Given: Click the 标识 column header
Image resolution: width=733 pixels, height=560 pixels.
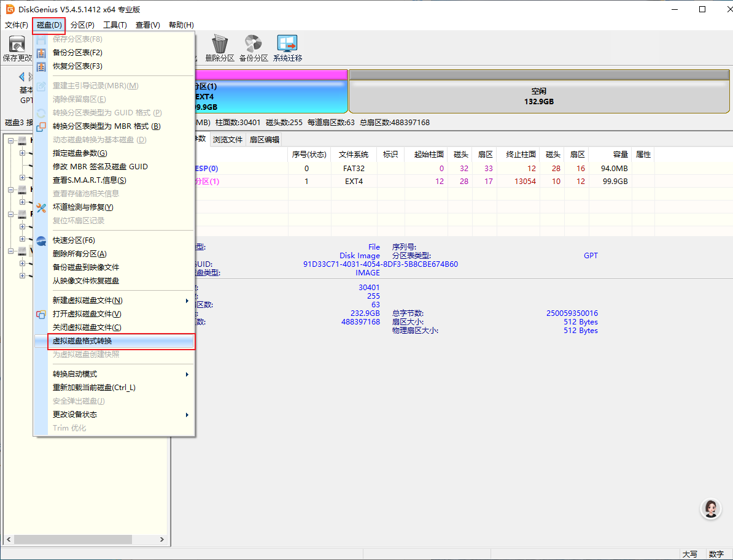Looking at the screenshot, I should tap(390, 155).
